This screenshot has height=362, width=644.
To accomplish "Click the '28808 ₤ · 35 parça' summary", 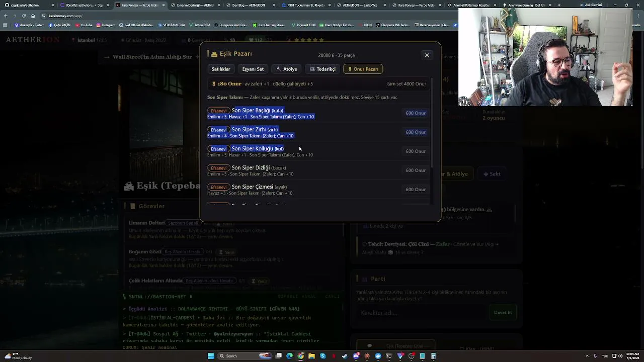I will pos(336,55).
